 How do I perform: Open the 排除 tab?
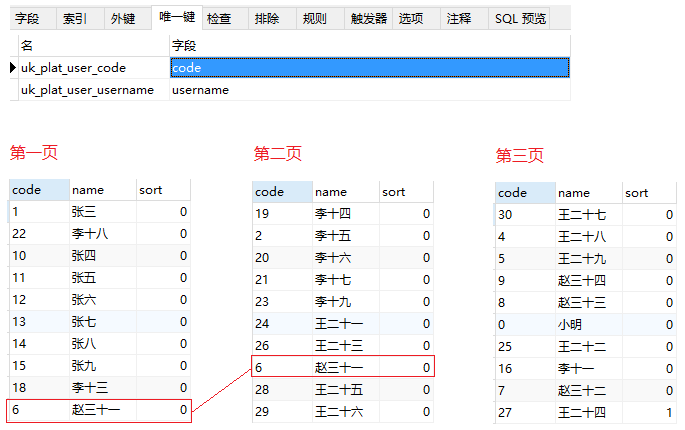pos(273,19)
